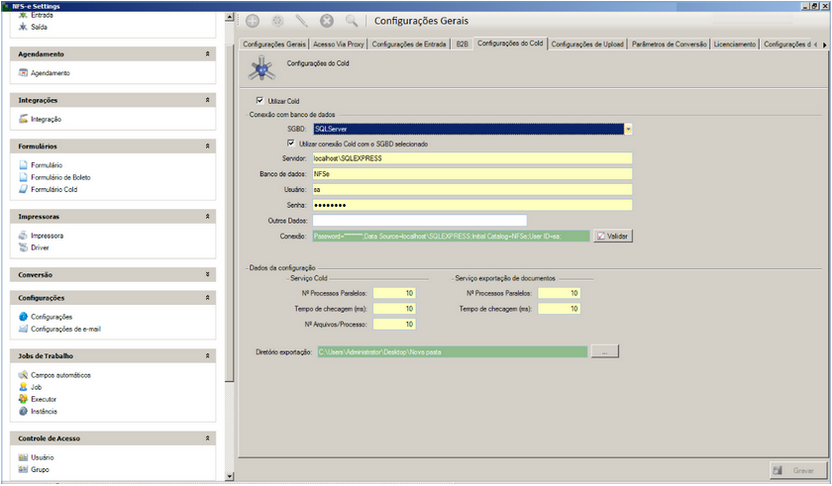Open the SGBD SQLServer dropdown

pyautogui.click(x=628, y=129)
